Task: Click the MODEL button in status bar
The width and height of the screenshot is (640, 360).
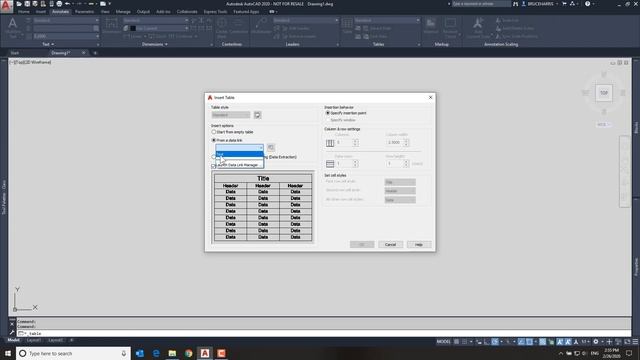Action: (444, 342)
